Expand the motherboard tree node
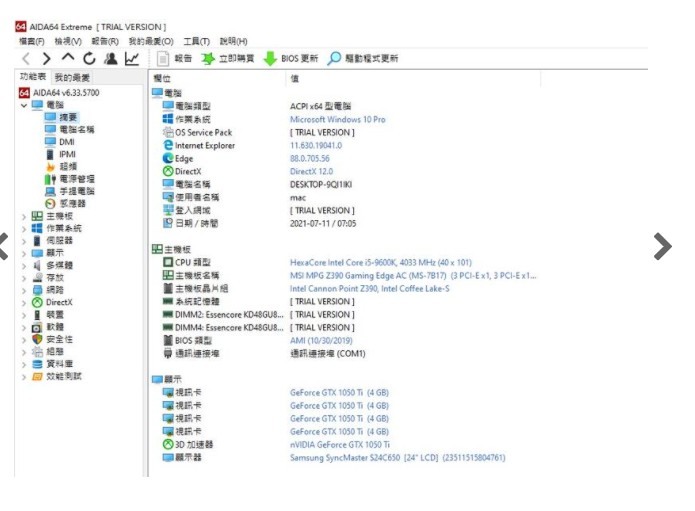This screenshot has height=511, width=695. click(x=24, y=217)
